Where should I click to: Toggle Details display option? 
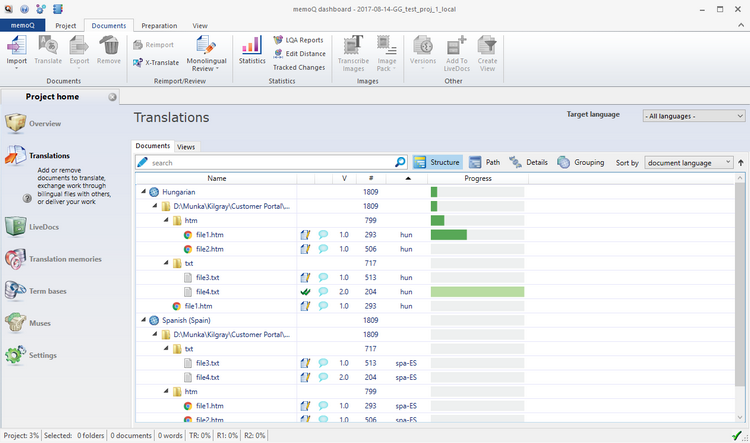tap(528, 162)
